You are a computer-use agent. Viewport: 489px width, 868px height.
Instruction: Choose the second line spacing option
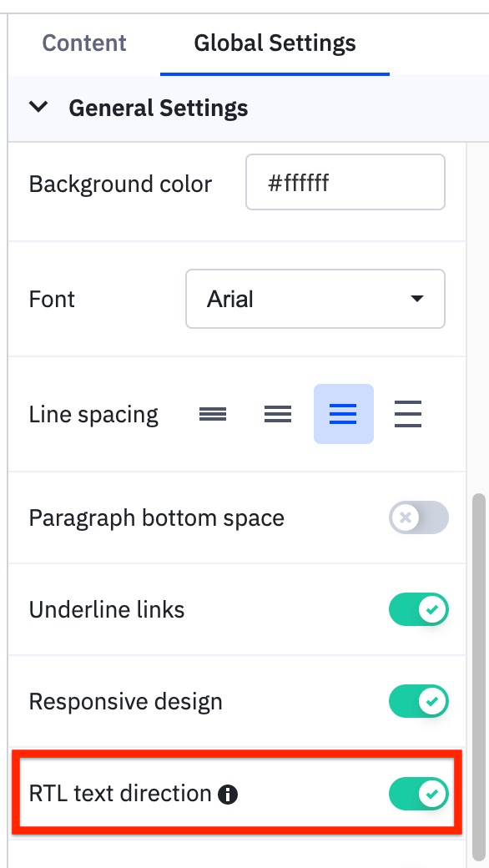click(278, 414)
